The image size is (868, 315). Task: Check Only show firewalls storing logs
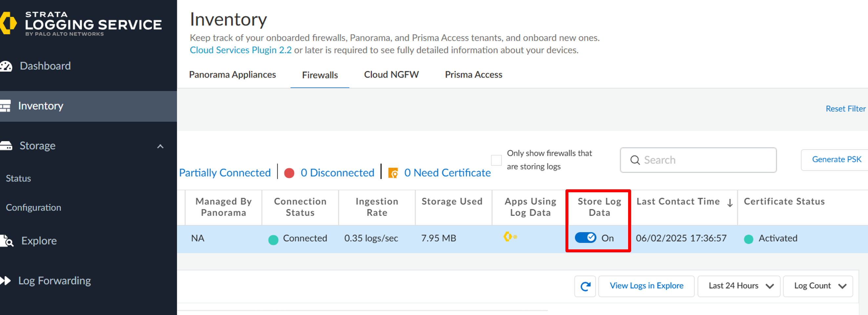pyautogui.click(x=496, y=160)
